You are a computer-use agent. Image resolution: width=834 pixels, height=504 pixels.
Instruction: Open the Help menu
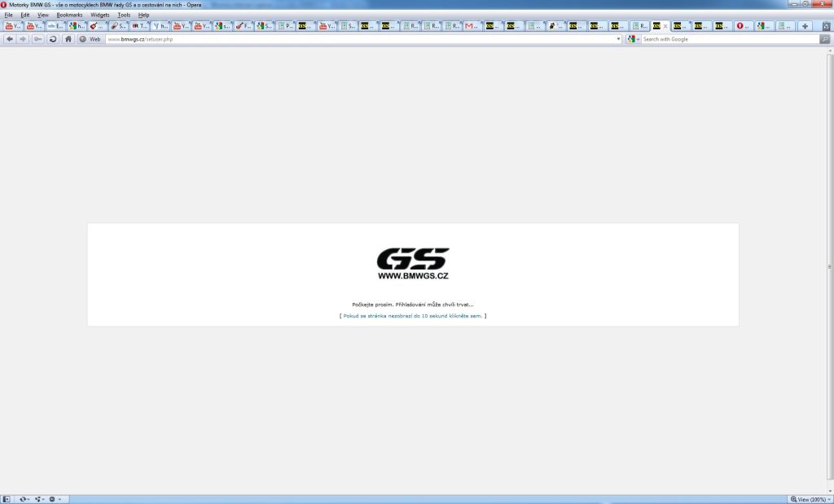143,15
